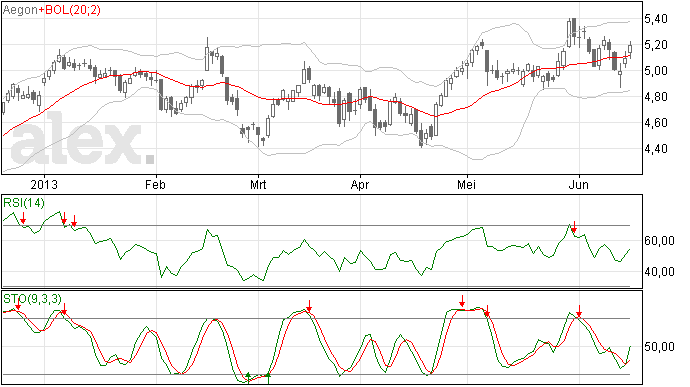Screen dimensions: 690x387
Task: Click the RSI sell arrow near Jun
Action: pyautogui.click(x=573, y=227)
